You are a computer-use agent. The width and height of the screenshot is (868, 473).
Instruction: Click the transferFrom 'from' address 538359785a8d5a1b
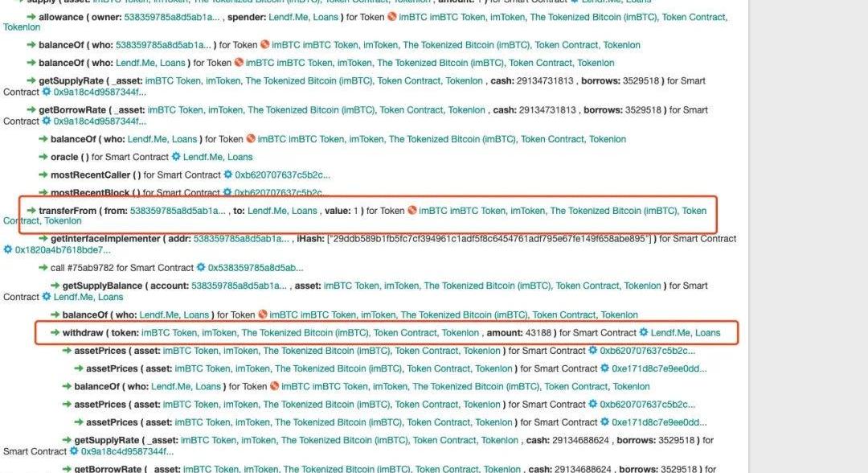(178, 211)
